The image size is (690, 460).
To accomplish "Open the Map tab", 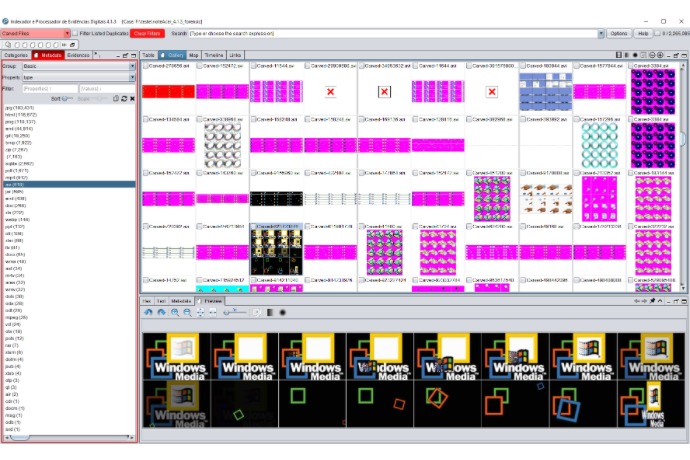I will point(194,55).
